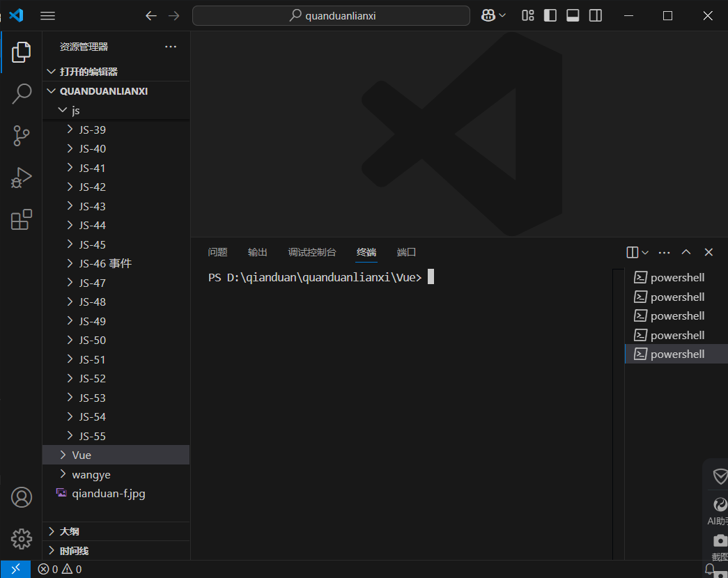Switch to the 输出 output tab
Viewport: 728px width, 578px height.
[258, 252]
